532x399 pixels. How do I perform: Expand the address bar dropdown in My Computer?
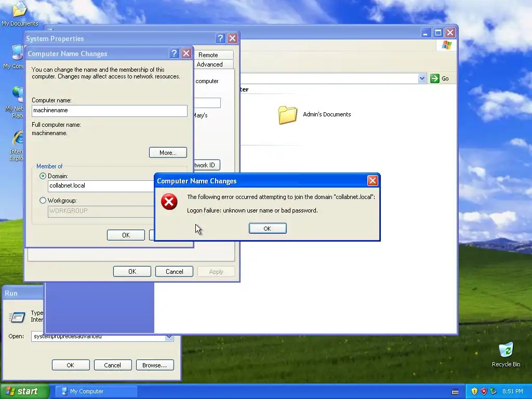(x=422, y=78)
